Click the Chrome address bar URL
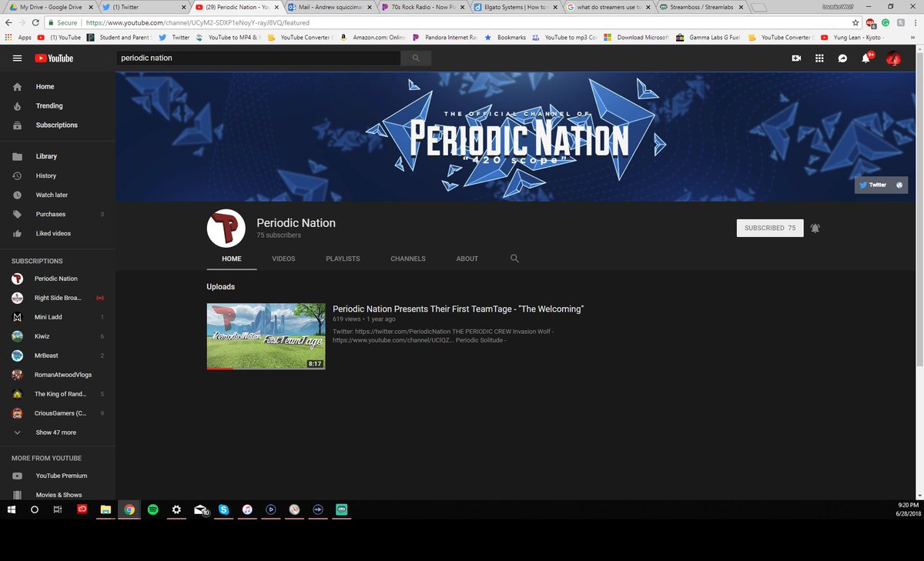The image size is (924, 561). pyautogui.click(x=198, y=23)
